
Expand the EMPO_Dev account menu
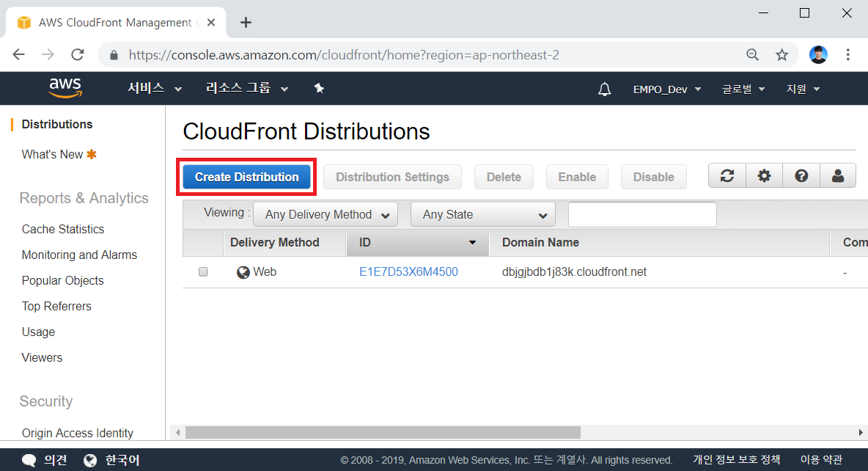coord(667,90)
